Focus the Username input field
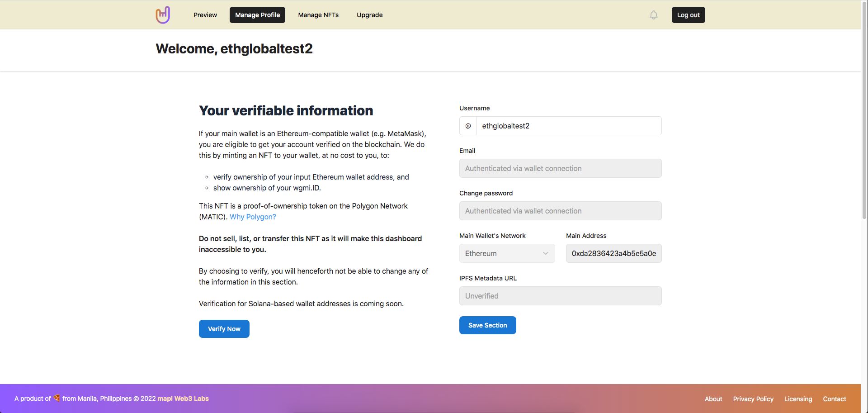The image size is (868, 413). (569, 126)
